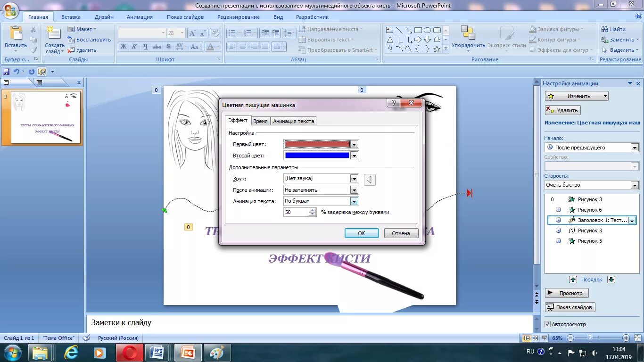Click the Redo icon in quick access toolbar
Screen dimensions: 644x362
point(32,72)
